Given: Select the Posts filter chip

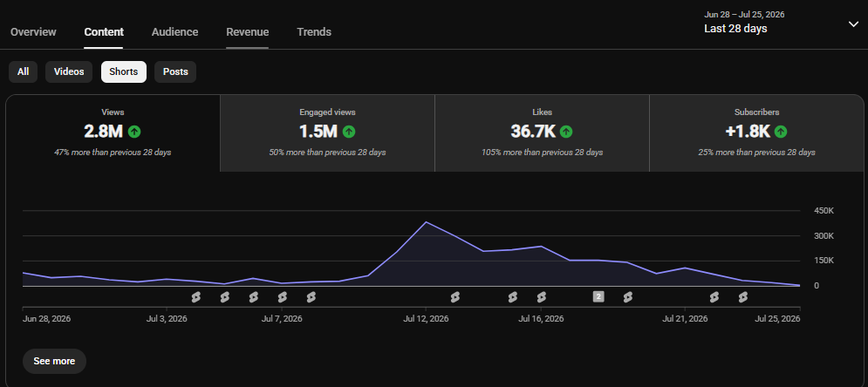Looking at the screenshot, I should pyautogui.click(x=175, y=71).
